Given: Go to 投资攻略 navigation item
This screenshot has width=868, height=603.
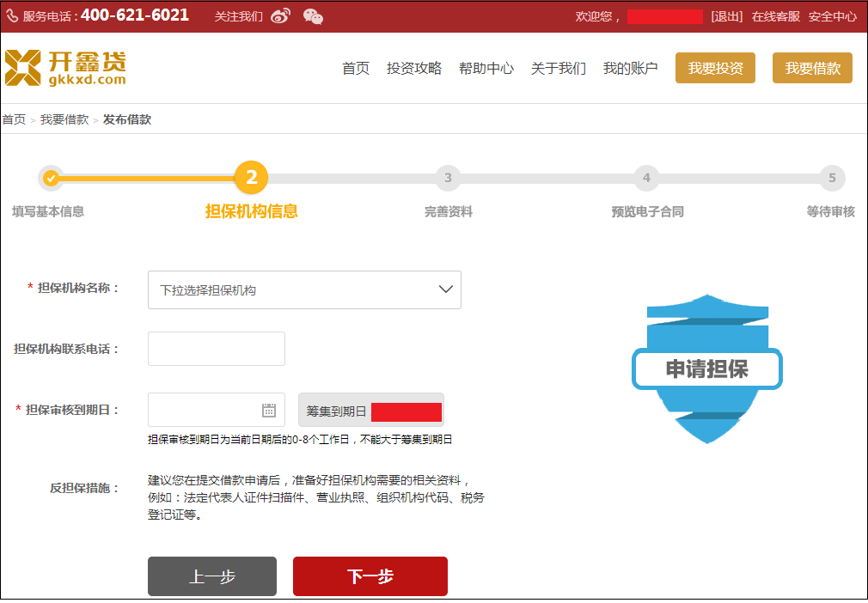Looking at the screenshot, I should pyautogui.click(x=414, y=69).
